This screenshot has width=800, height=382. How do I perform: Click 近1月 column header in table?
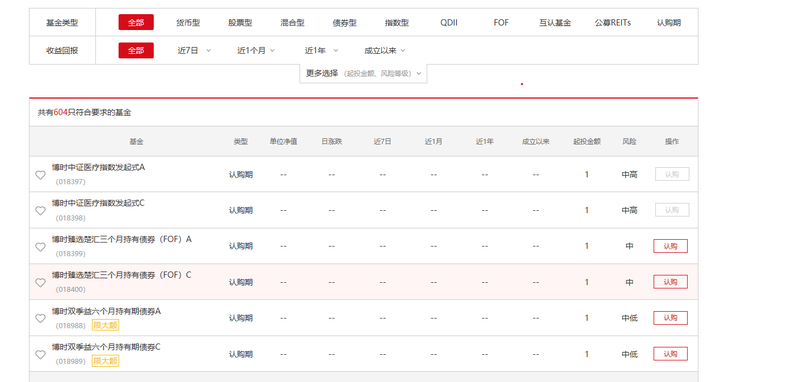[434, 142]
